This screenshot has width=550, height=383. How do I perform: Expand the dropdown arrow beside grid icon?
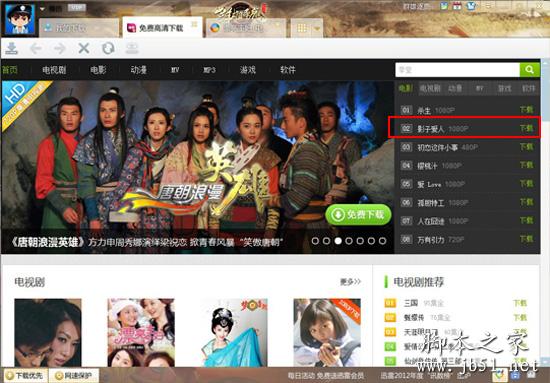tap(317, 28)
